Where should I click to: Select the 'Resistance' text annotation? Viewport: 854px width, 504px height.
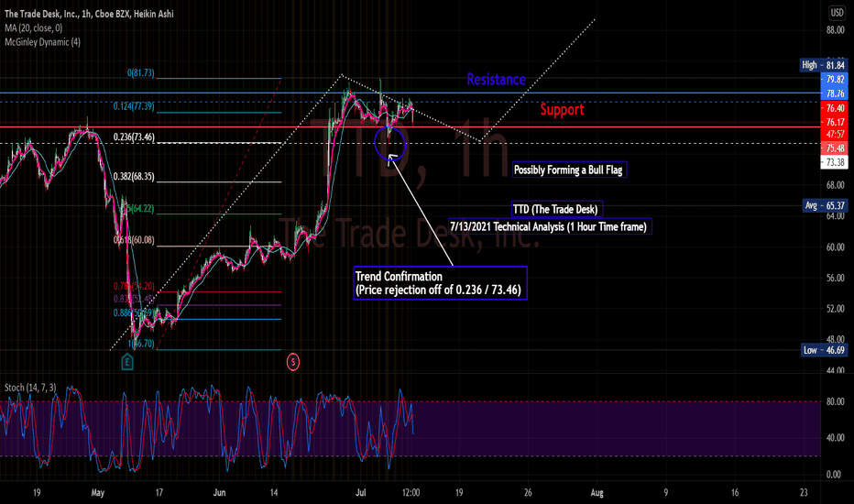click(x=496, y=80)
